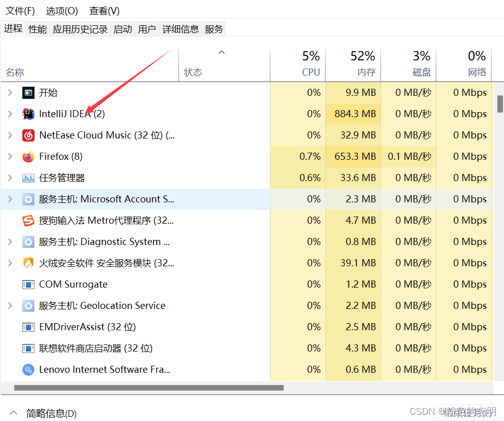Select the COM Surrogate row name

coord(73,285)
